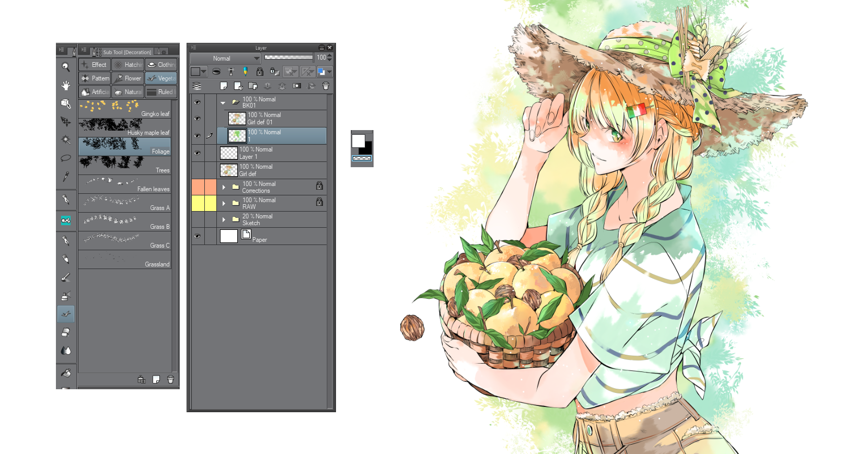Select the Hand move tool
This screenshot has width=868, height=454.
click(x=66, y=85)
